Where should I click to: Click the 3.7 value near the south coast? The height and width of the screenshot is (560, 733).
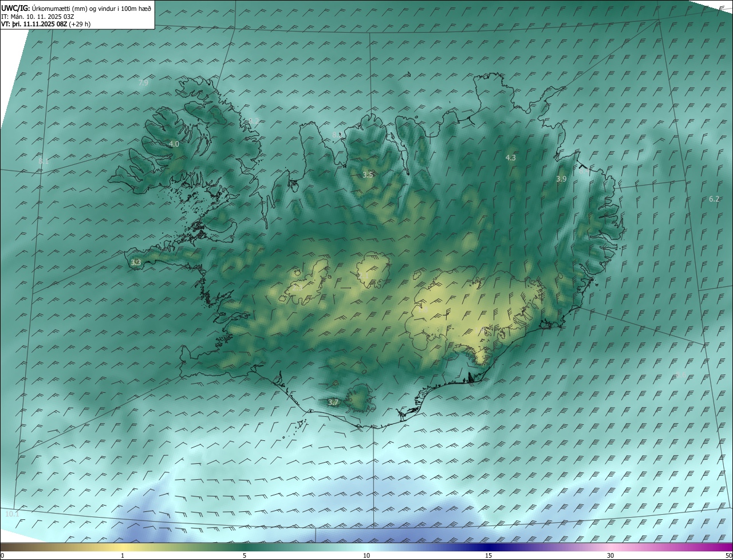point(333,403)
